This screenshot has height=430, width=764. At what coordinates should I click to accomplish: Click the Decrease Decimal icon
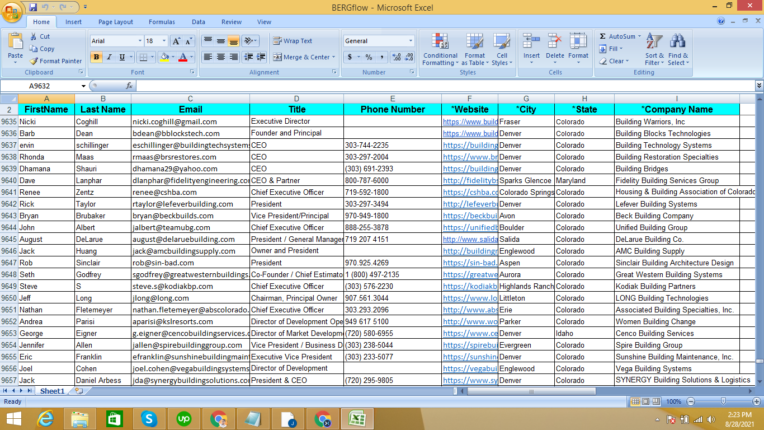coord(409,57)
